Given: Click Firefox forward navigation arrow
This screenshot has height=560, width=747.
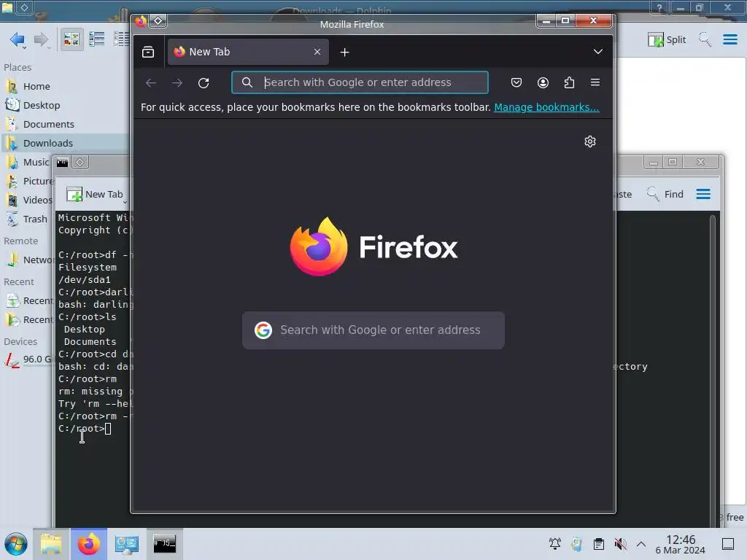Looking at the screenshot, I should point(177,83).
